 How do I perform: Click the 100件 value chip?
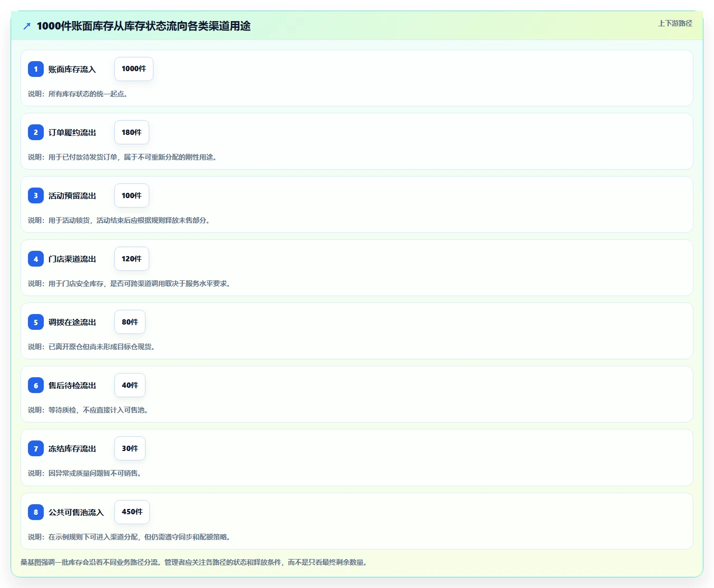tap(132, 195)
